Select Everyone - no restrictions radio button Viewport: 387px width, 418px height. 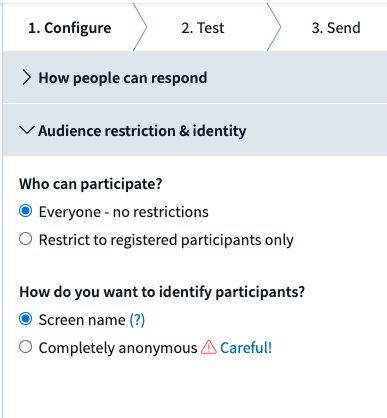point(26,211)
